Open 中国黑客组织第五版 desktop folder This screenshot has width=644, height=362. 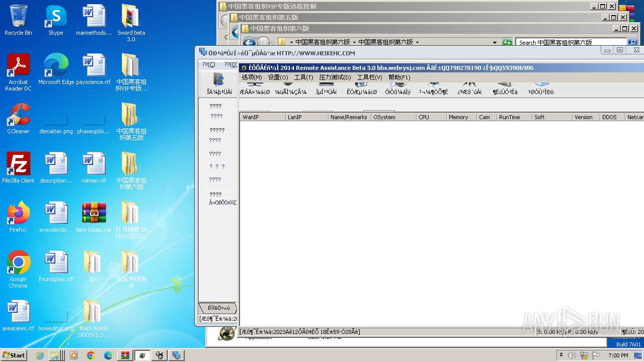[131, 121]
